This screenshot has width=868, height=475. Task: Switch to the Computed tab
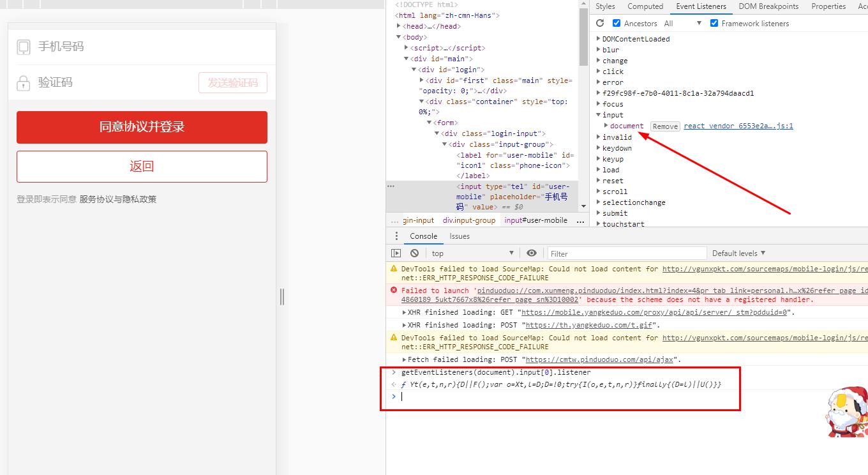point(645,6)
